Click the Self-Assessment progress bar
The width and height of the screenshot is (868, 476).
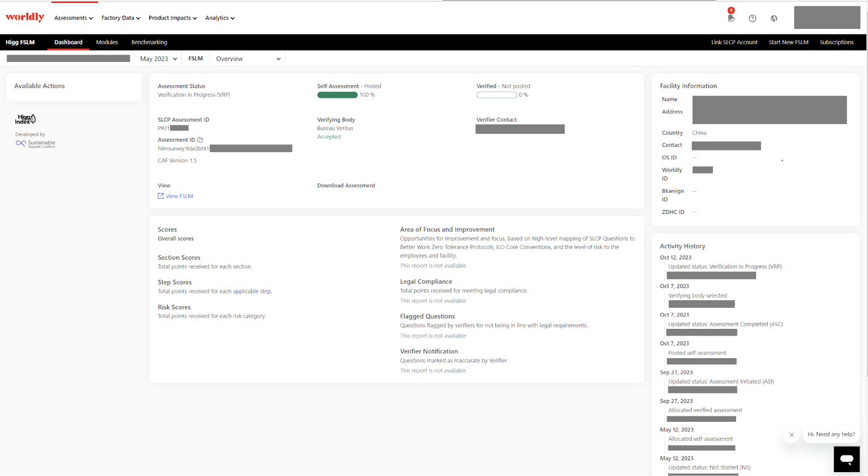click(x=337, y=95)
